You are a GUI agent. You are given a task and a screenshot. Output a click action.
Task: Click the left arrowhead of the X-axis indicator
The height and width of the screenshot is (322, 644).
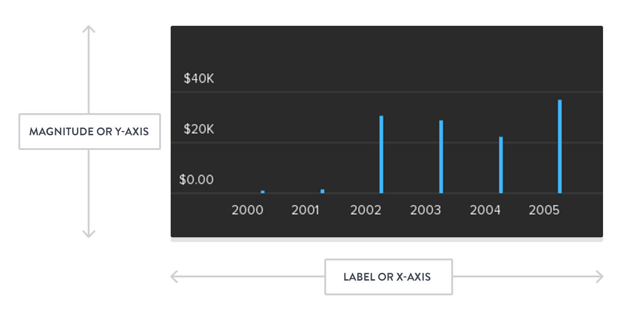point(173,276)
